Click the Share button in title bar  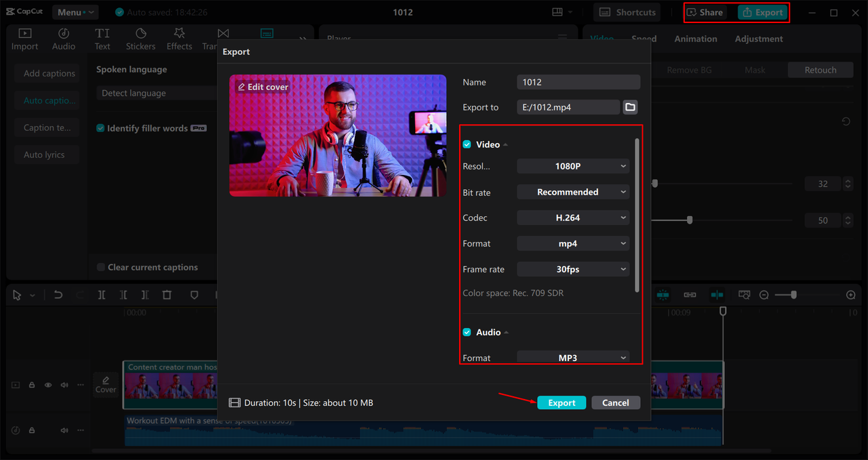pos(705,12)
